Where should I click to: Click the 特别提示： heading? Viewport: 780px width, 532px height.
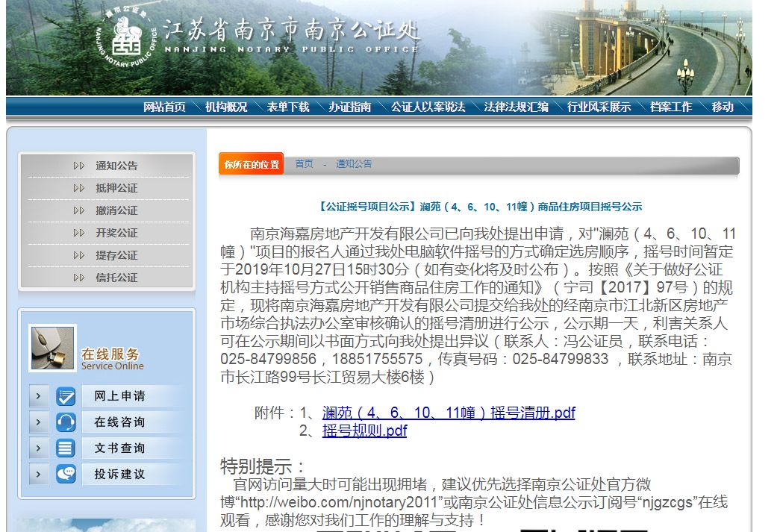tap(263, 466)
